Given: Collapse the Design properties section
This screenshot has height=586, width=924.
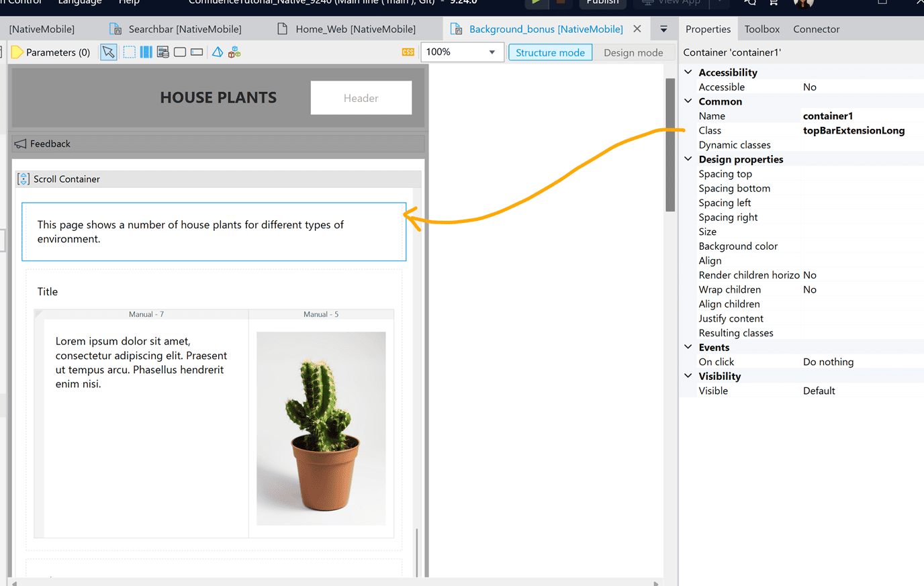Looking at the screenshot, I should [688, 159].
